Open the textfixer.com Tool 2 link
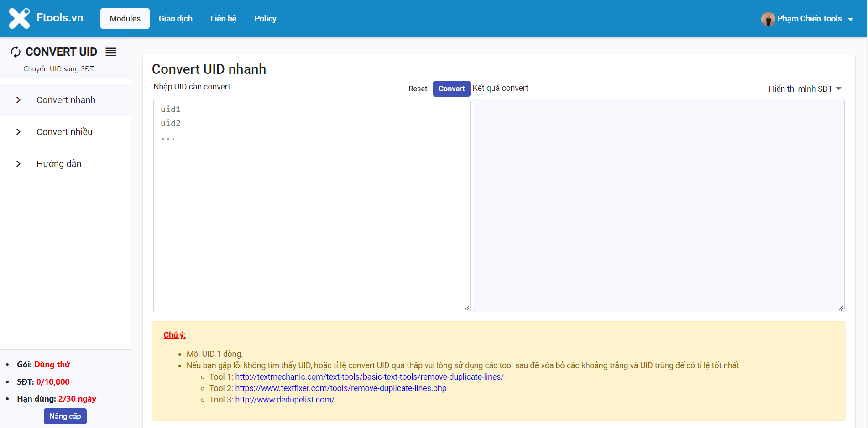 tap(341, 388)
